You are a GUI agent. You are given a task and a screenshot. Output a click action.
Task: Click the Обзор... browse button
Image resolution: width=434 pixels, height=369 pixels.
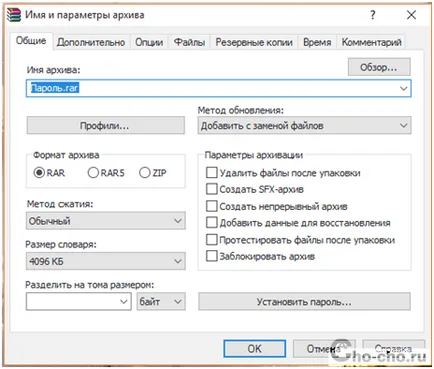coord(379,67)
